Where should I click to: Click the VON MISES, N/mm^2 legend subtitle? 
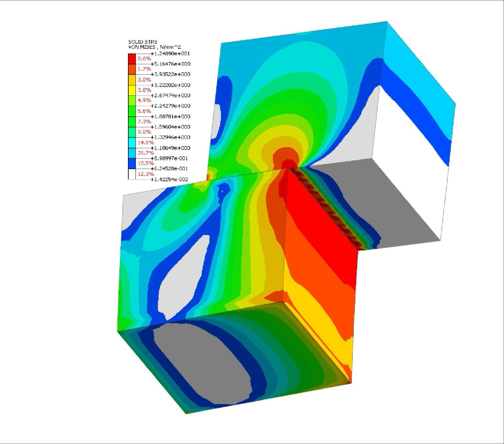click(154, 47)
